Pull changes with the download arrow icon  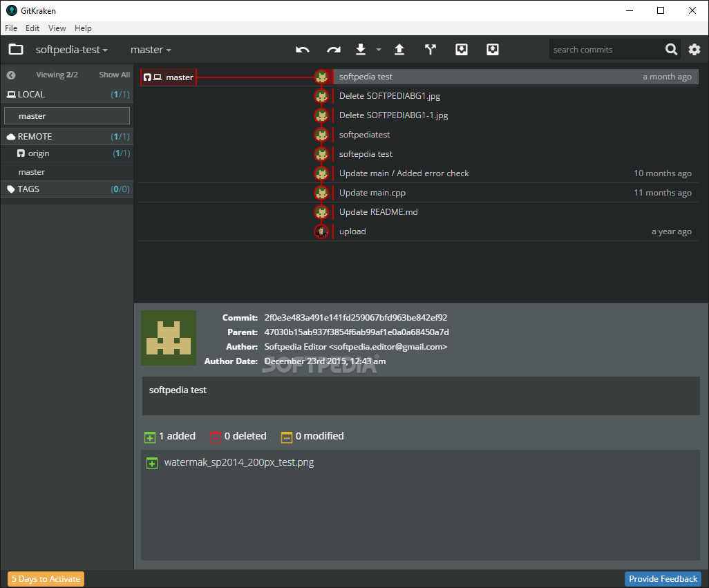(x=361, y=49)
